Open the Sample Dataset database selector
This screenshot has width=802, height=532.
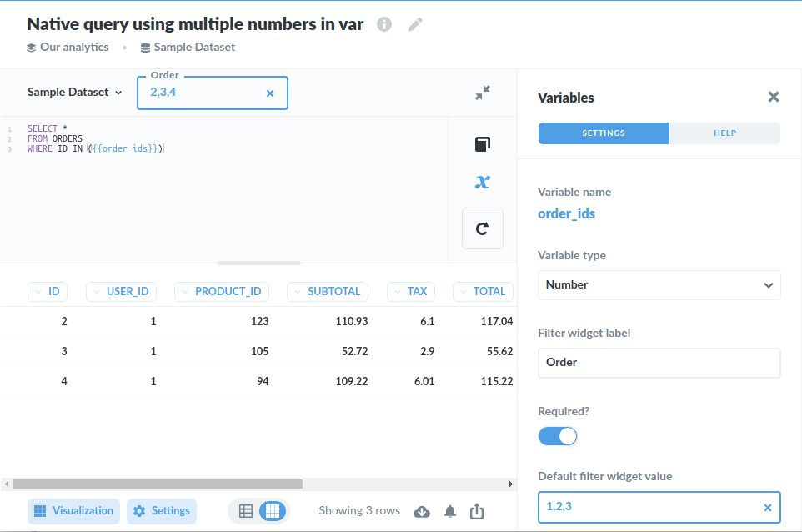[73, 93]
